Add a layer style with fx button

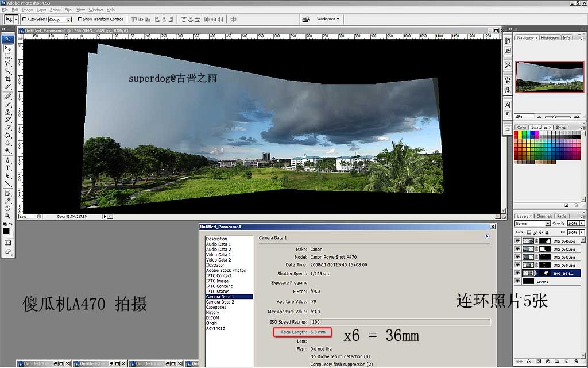(x=529, y=362)
